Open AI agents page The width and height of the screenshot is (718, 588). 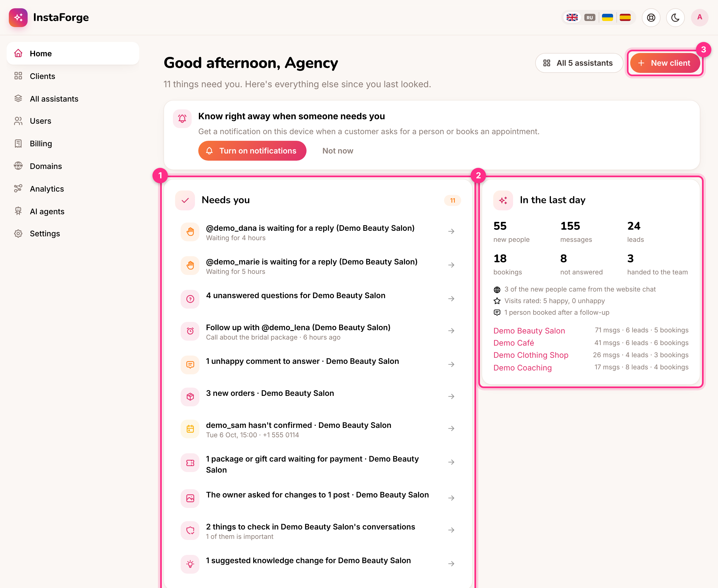[73, 211]
